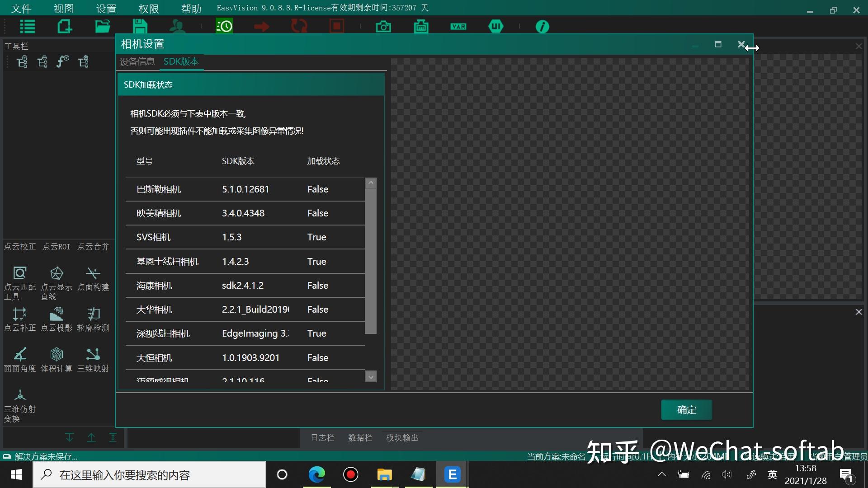
Task: Open Microsoft Edge from taskbar
Action: 316,474
